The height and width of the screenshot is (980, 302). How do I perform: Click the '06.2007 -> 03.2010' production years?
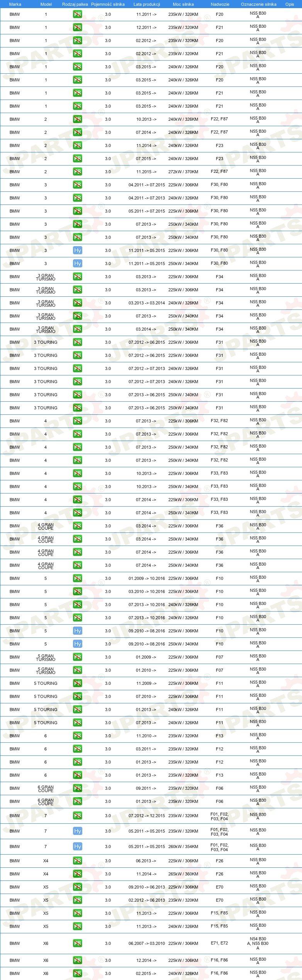[x=147, y=943]
